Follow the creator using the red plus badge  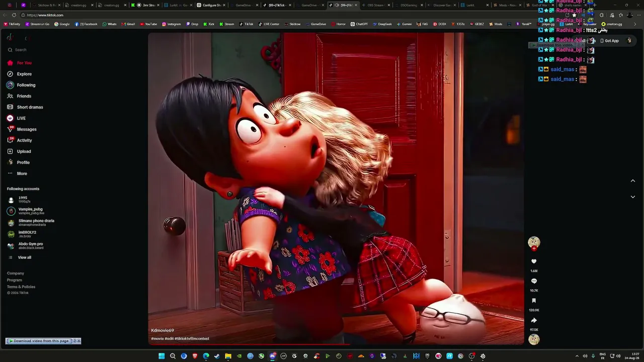534,248
